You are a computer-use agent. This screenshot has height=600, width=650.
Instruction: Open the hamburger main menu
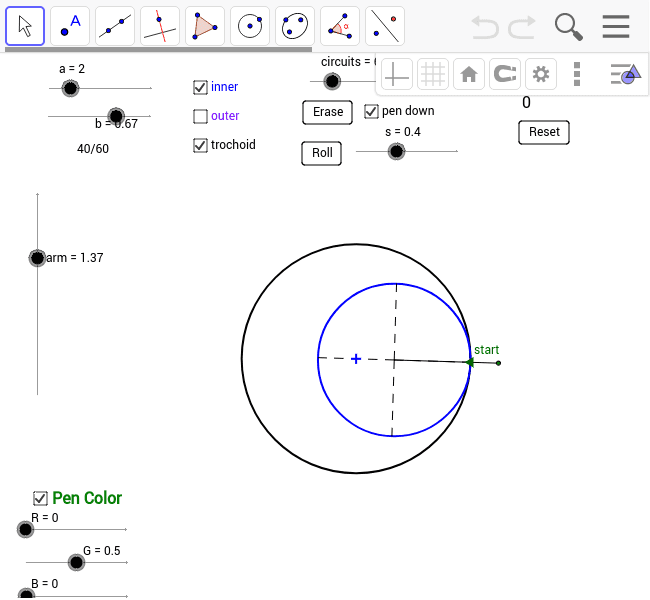tap(616, 27)
